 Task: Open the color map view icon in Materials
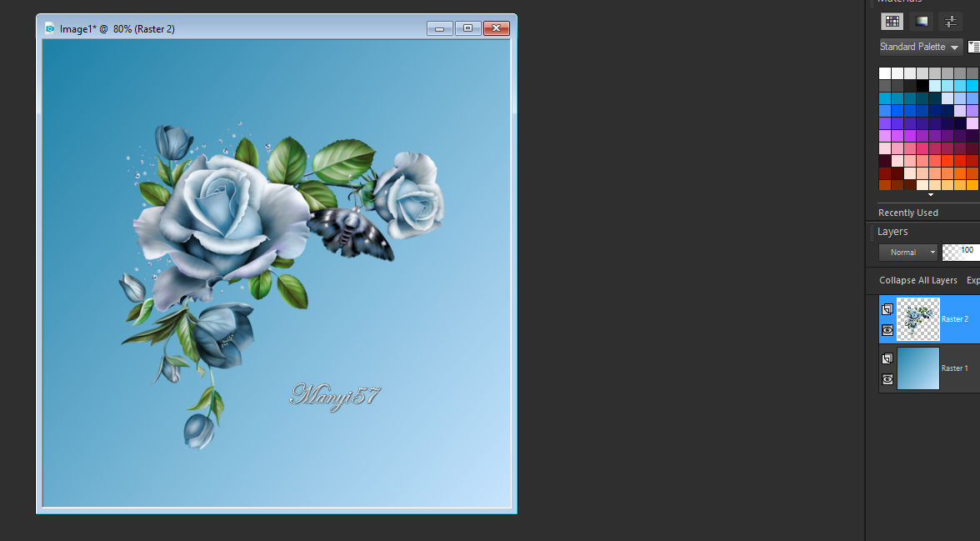tap(922, 22)
